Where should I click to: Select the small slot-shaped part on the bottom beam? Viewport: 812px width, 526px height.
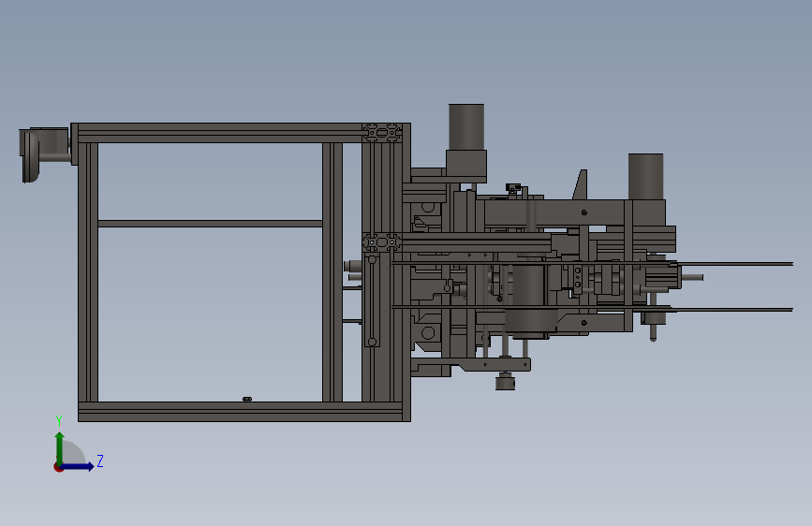pyautogui.click(x=247, y=399)
